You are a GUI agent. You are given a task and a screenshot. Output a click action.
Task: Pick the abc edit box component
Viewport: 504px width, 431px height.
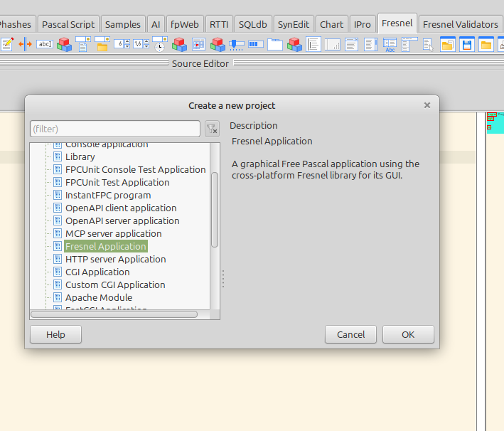point(45,44)
